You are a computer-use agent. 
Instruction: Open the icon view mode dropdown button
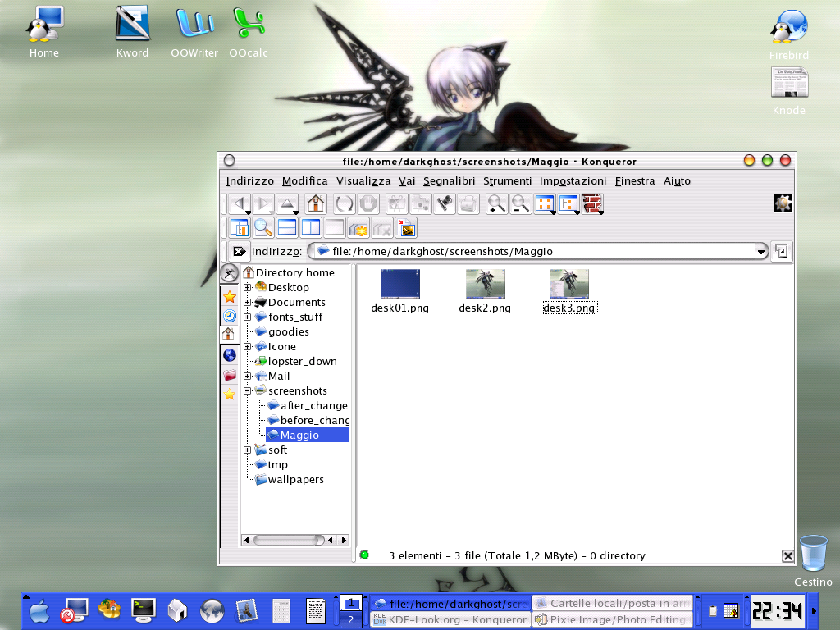(x=545, y=203)
